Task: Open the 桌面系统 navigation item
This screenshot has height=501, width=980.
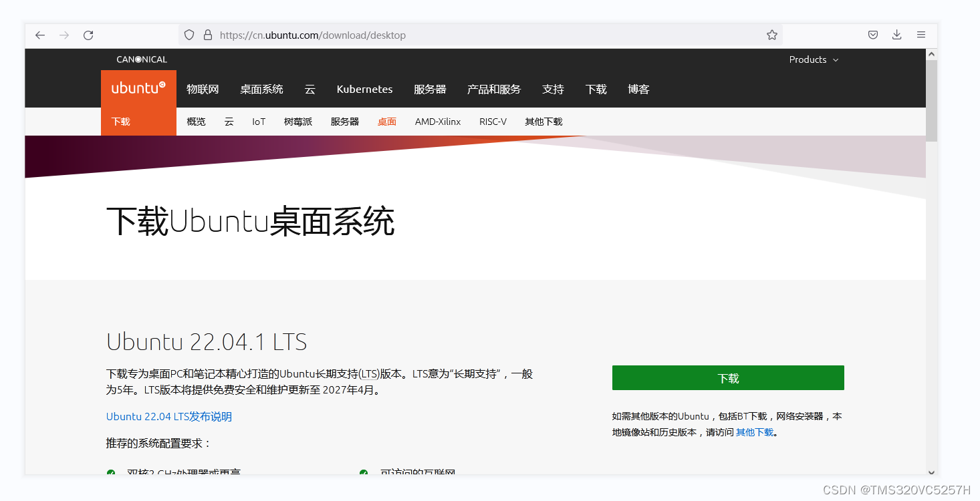Action: 261,89
